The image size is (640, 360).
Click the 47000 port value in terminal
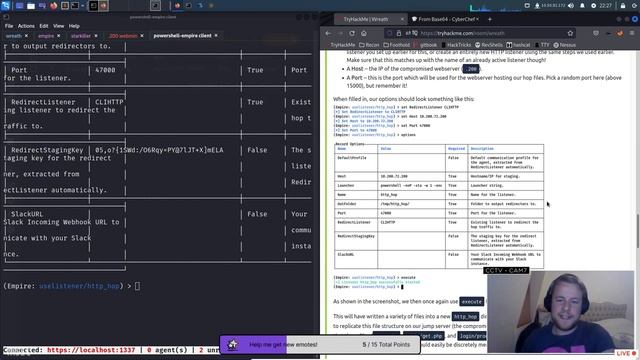click(x=105, y=70)
